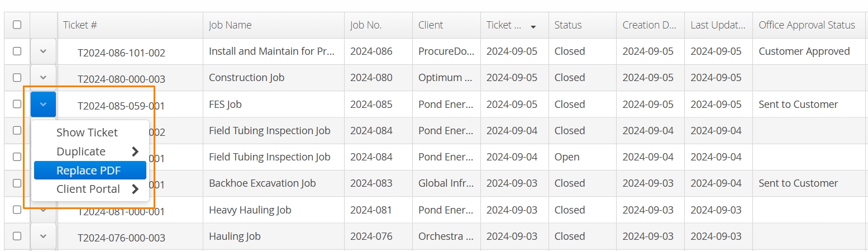Click the Ticket date sort arrow icon
Screen dimensions: 868x251
point(533,27)
